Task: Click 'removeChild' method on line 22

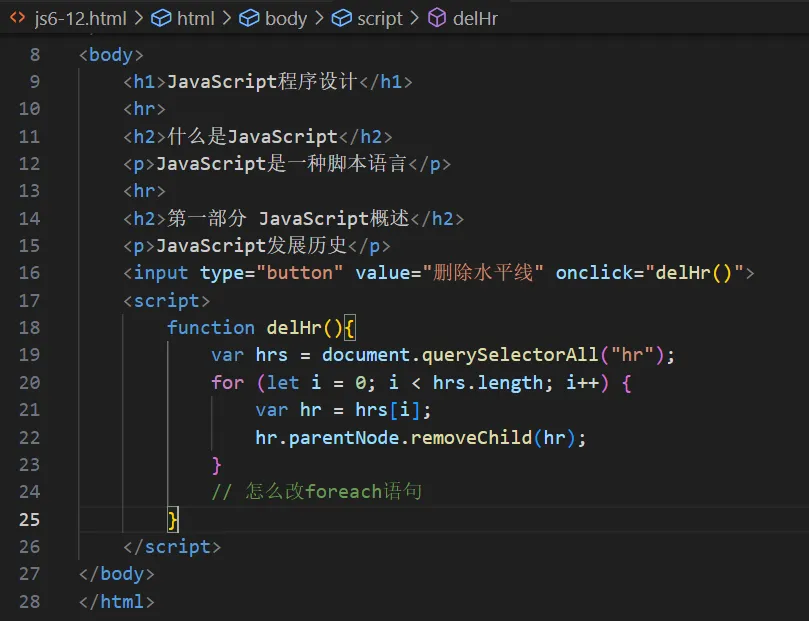Action: coord(471,438)
